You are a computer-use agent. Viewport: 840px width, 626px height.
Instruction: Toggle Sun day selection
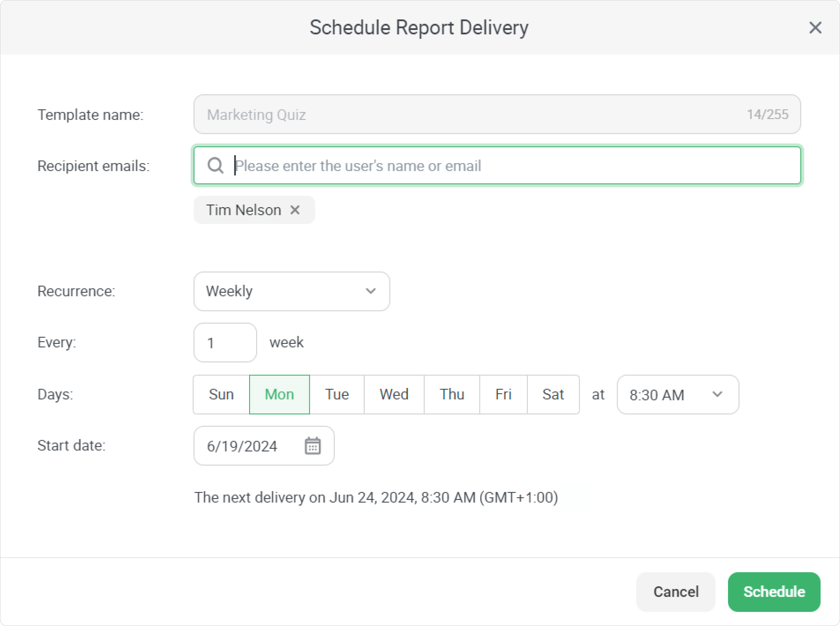(221, 395)
